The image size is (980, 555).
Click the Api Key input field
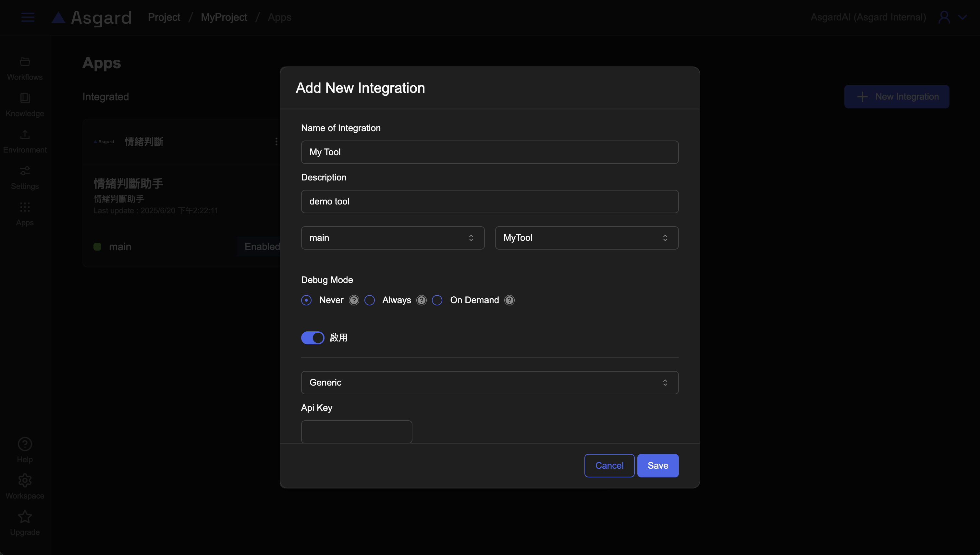point(356,431)
